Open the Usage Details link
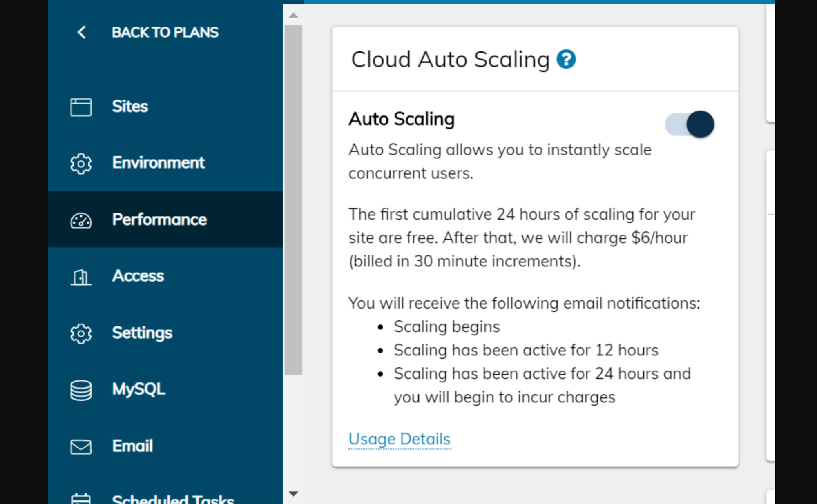The width and height of the screenshot is (817, 504). point(399,439)
